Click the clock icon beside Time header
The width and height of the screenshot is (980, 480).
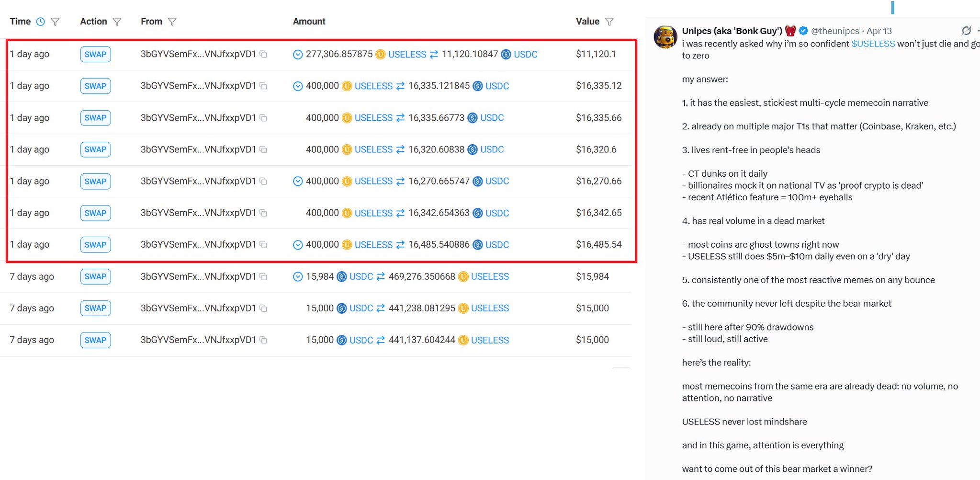[41, 22]
